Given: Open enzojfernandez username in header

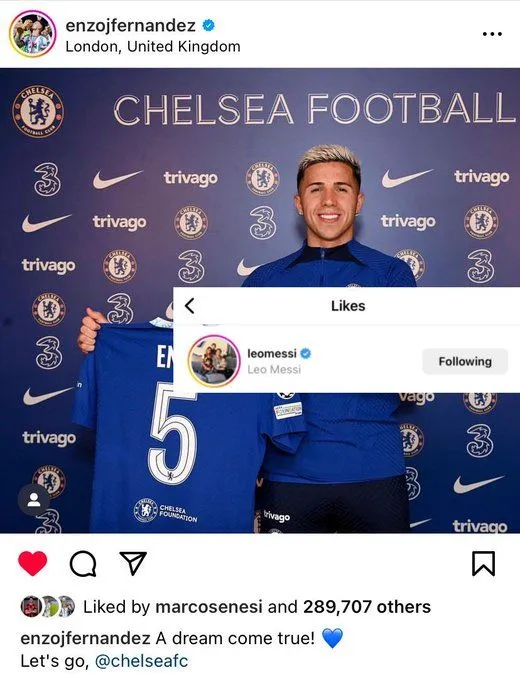Looking at the screenshot, I should (131, 26).
